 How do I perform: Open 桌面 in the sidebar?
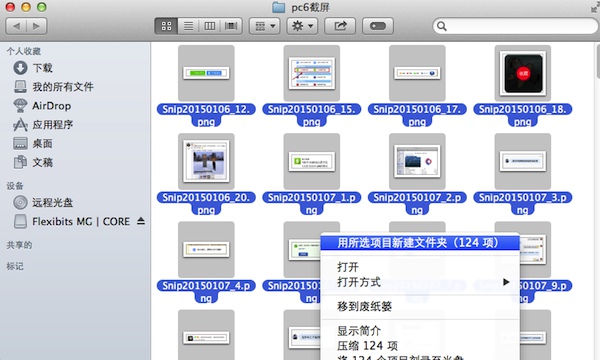click(33, 143)
